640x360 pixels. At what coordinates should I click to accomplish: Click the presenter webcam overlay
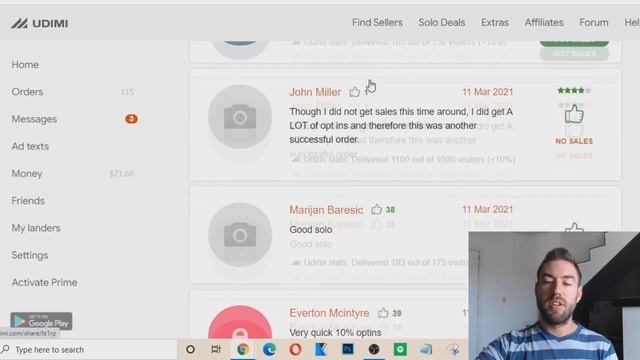coord(554,296)
